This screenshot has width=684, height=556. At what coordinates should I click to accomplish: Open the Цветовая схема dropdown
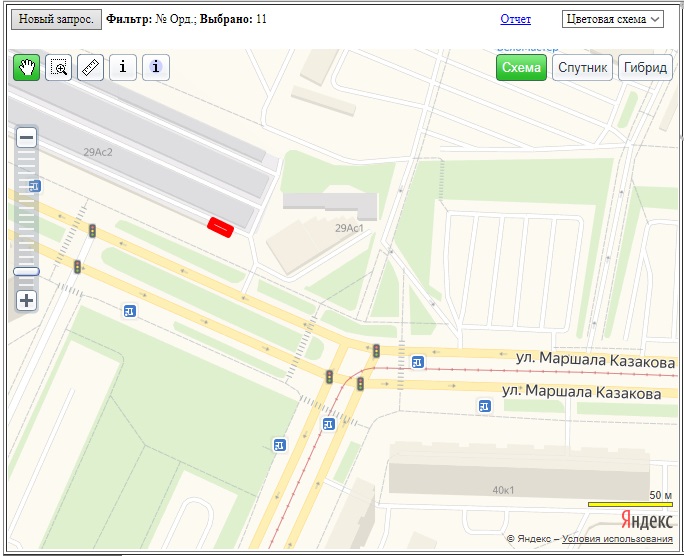click(613, 19)
